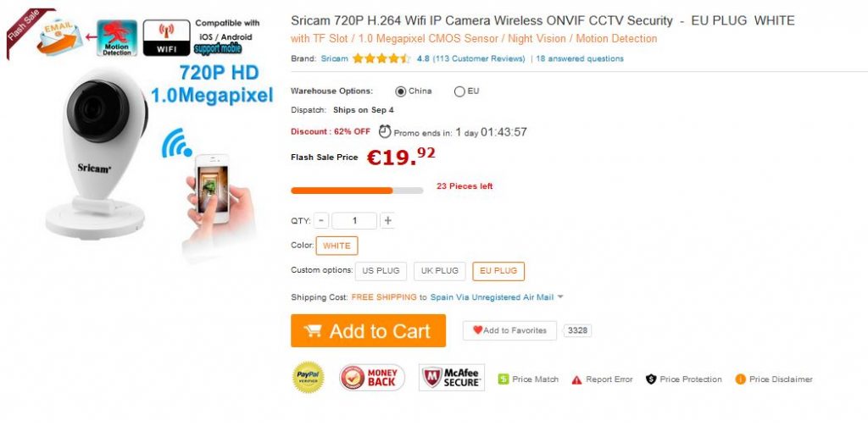Click the Money Back guarantee badge
Viewport: 868px width, 426px height.
(x=372, y=378)
